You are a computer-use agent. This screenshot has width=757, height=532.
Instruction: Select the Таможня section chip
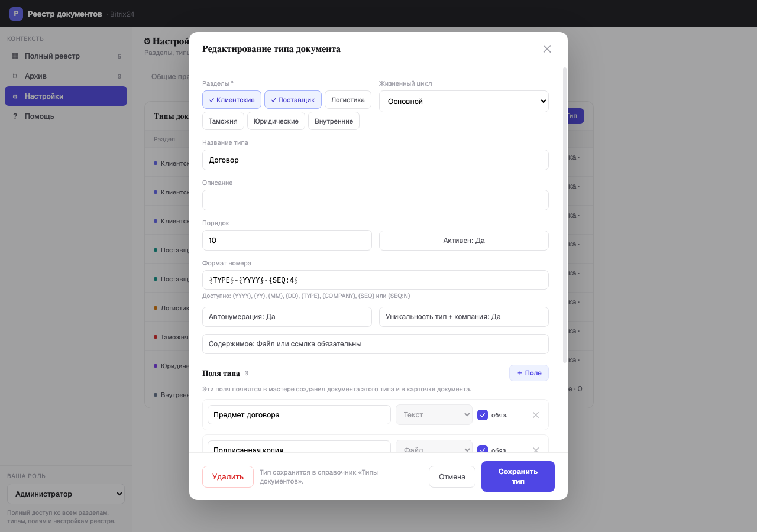pyautogui.click(x=223, y=121)
